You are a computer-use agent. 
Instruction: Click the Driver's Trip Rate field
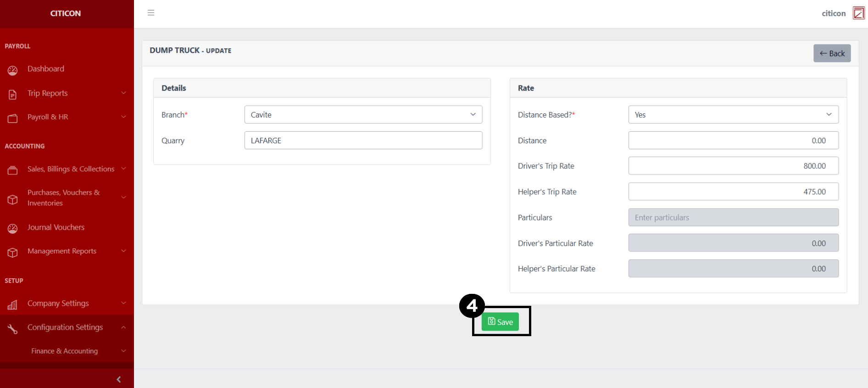pos(733,166)
